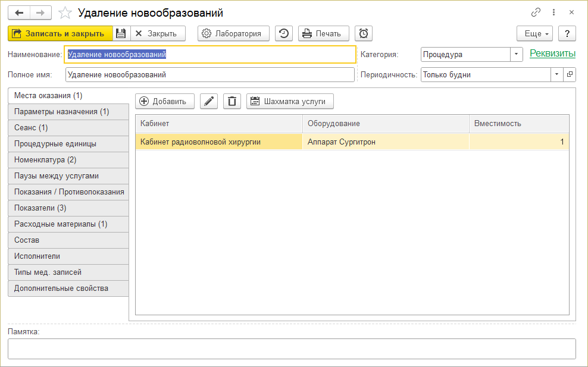Expand the Периодичность dropdown arrow
The height and width of the screenshot is (367, 588).
[556, 74]
